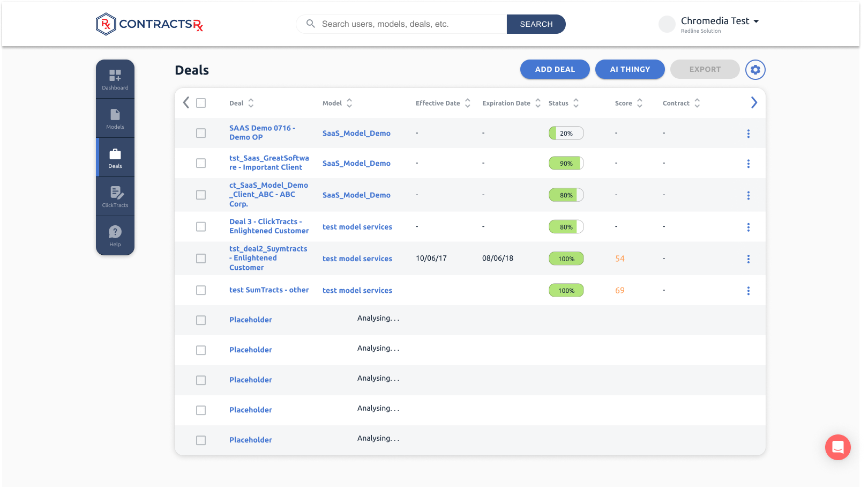The image size is (868, 487).
Task: Open the Help section icon
Action: 115,234
